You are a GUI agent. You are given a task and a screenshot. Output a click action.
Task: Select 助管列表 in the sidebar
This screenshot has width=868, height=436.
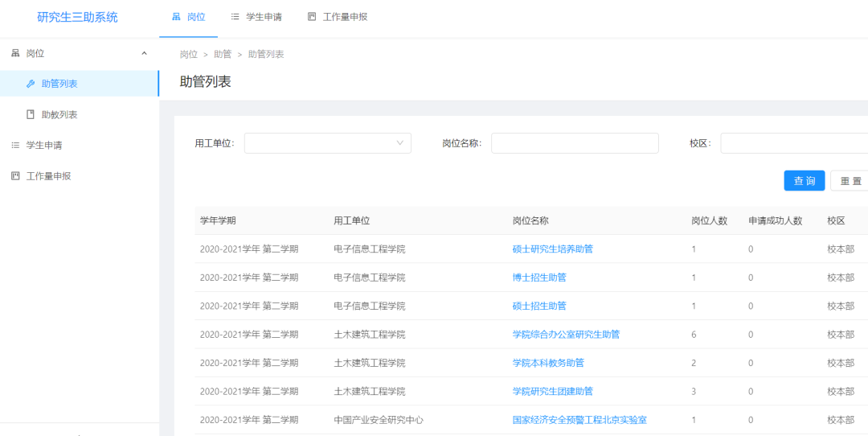click(x=79, y=84)
